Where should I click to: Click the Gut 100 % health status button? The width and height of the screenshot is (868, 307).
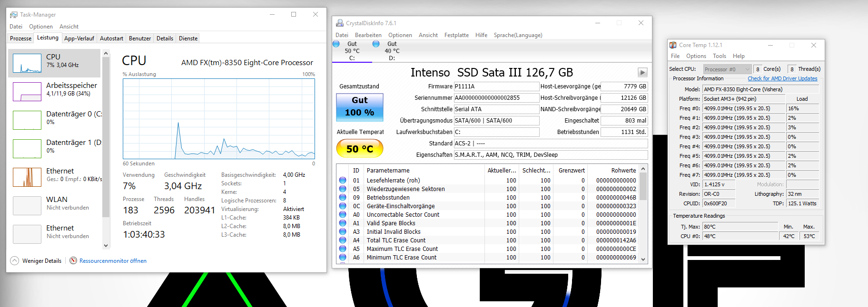point(360,106)
